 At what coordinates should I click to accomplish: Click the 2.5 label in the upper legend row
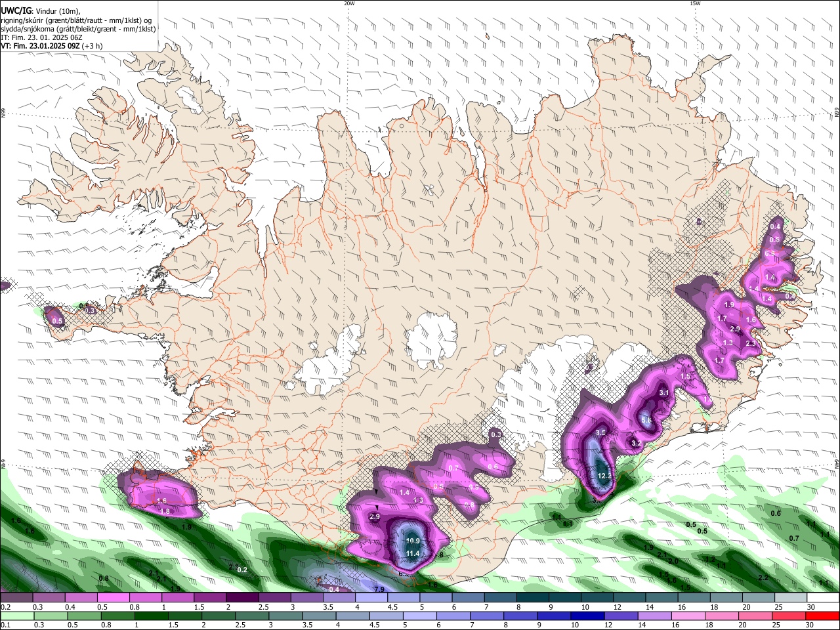point(263,608)
